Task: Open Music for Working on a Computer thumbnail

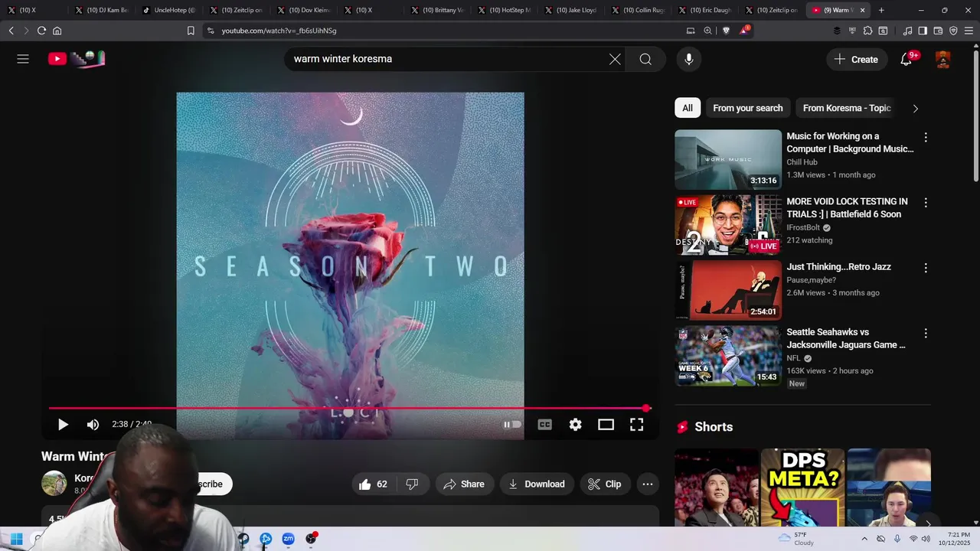Action: coord(728,159)
